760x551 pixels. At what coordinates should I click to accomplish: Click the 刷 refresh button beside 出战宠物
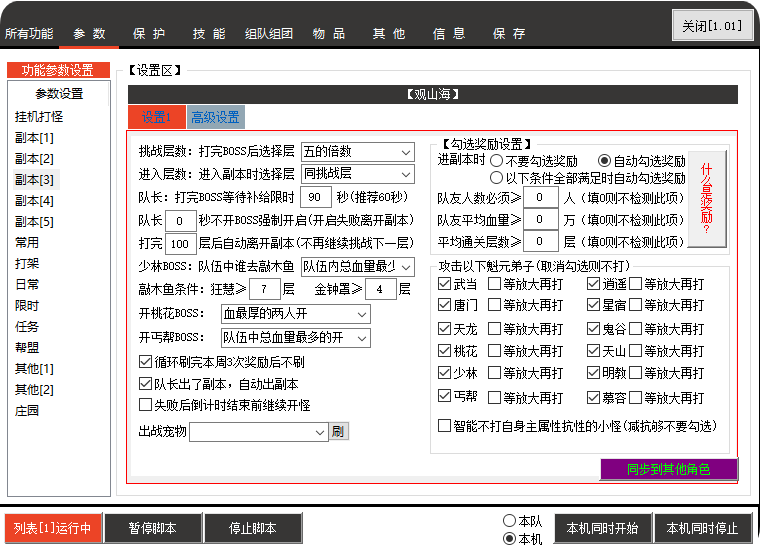coord(338,432)
